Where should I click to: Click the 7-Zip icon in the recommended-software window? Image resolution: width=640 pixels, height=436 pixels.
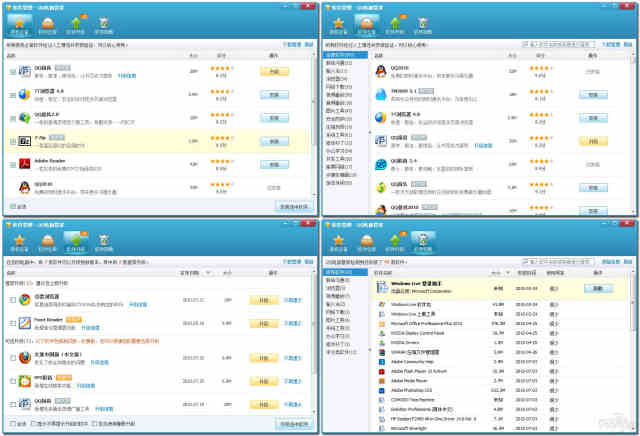[x=24, y=141]
